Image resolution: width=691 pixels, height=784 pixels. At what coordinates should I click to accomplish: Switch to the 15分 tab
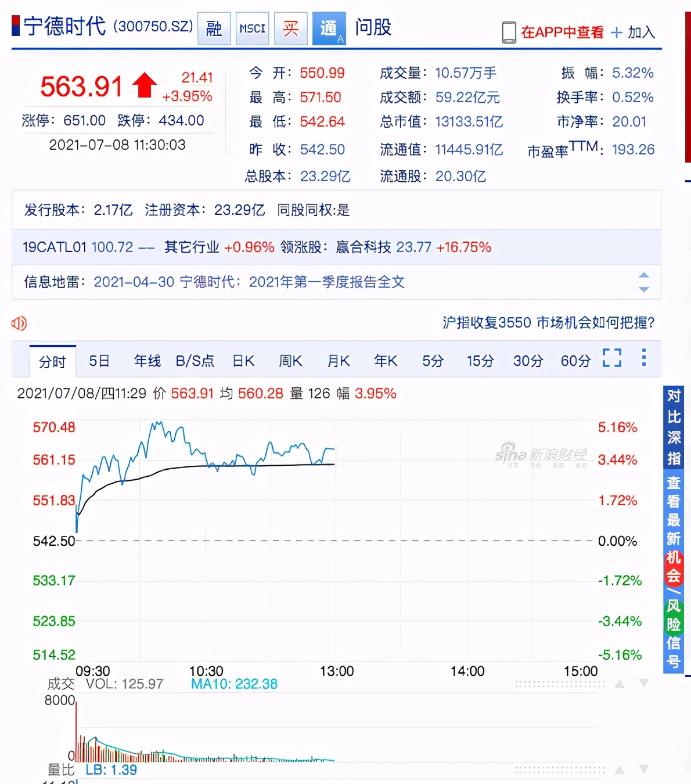(x=480, y=361)
